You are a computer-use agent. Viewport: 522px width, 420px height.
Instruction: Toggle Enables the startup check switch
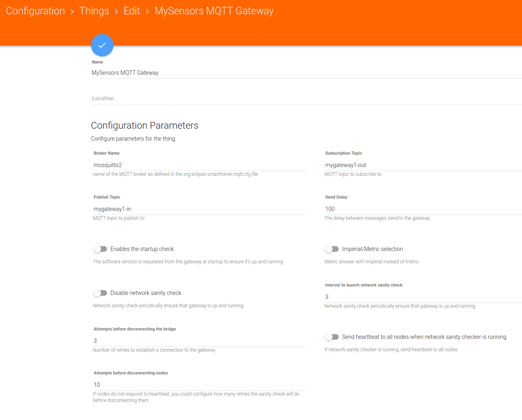pyautogui.click(x=100, y=249)
